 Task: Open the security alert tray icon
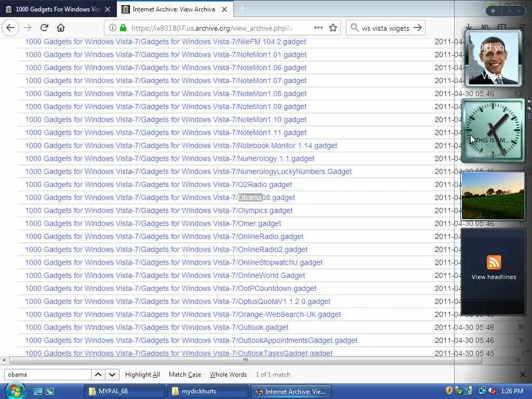pyautogui.click(x=449, y=391)
